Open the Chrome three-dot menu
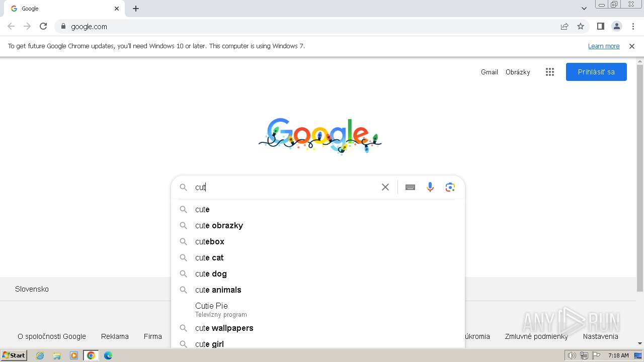This screenshot has height=362, width=644. pos(633,26)
